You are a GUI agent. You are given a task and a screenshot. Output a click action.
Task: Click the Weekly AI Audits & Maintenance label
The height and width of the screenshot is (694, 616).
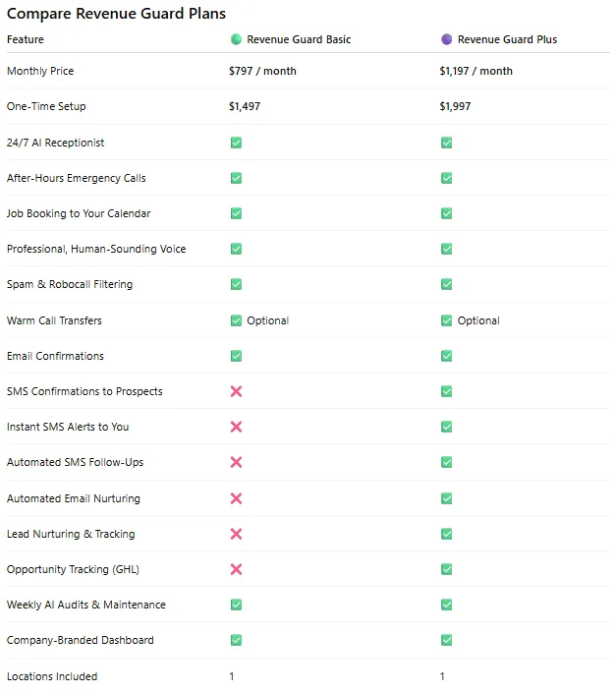(x=86, y=605)
